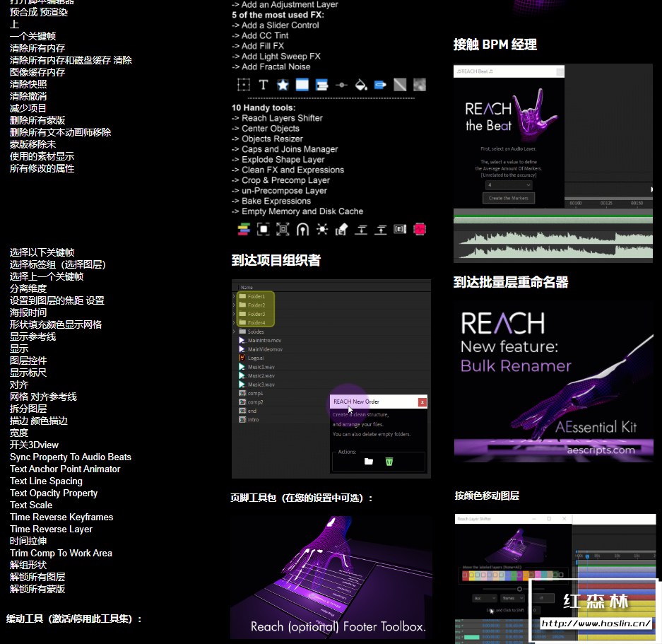Check the green label color box
Image resolution: width=662 pixels, height=644 pixels.
coord(514,575)
